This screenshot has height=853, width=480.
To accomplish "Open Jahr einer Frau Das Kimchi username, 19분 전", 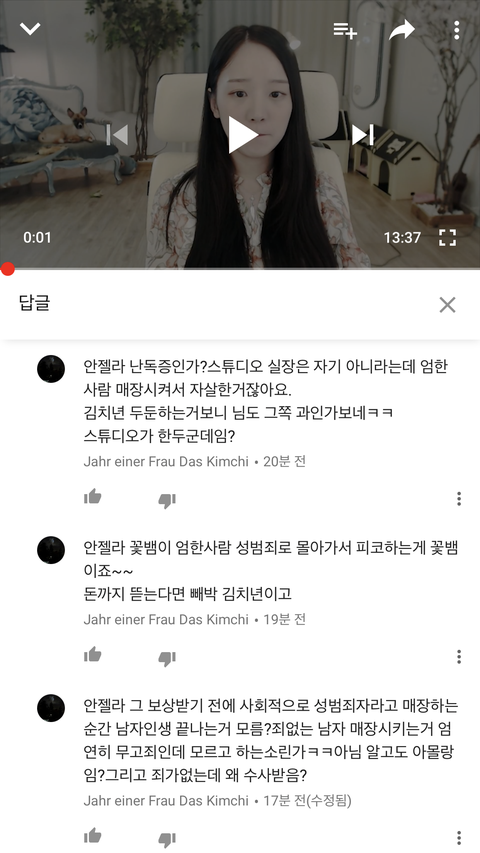I will tap(166, 620).
